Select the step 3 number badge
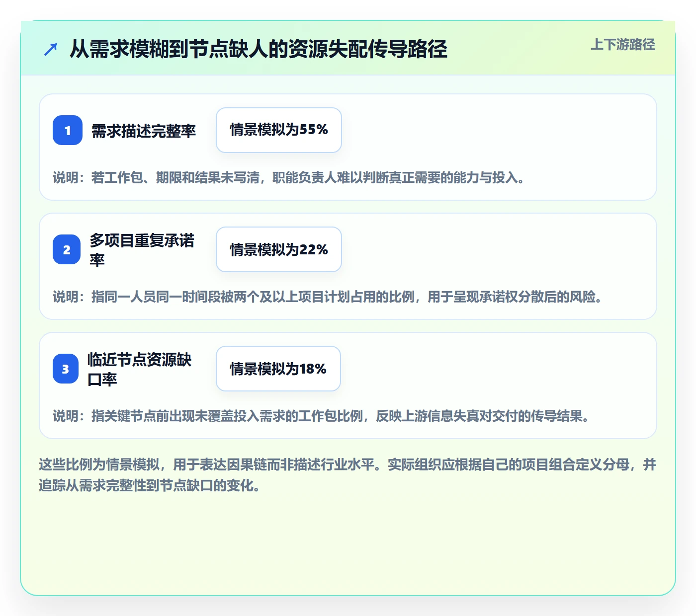 point(66,369)
